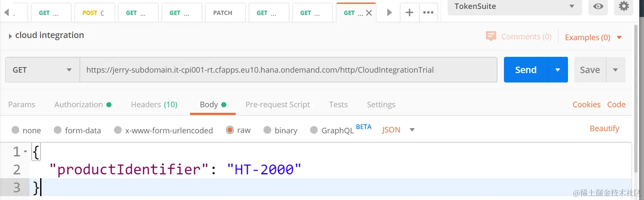
Task: Collapse the JSON block fold arrow on line 1
Action: [x=26, y=152]
